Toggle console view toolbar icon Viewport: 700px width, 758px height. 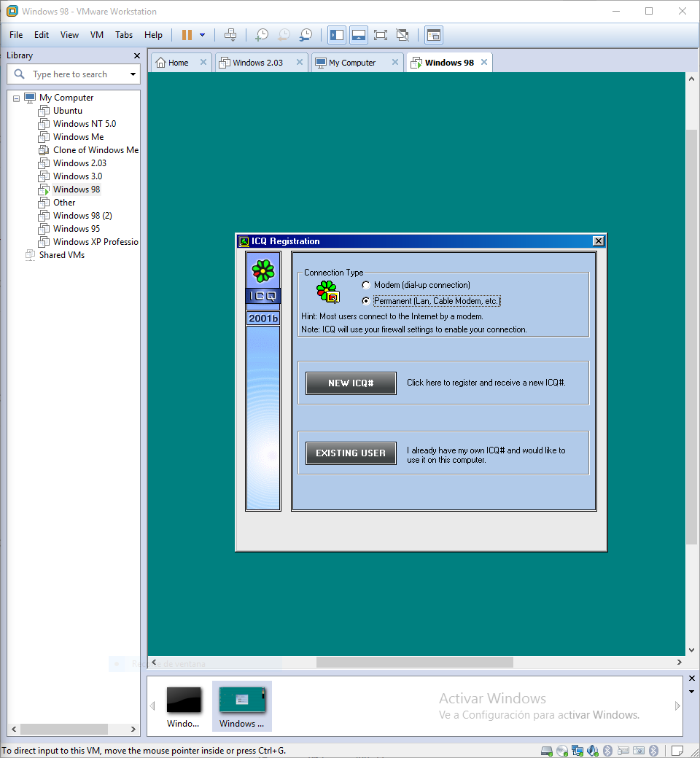(x=434, y=35)
